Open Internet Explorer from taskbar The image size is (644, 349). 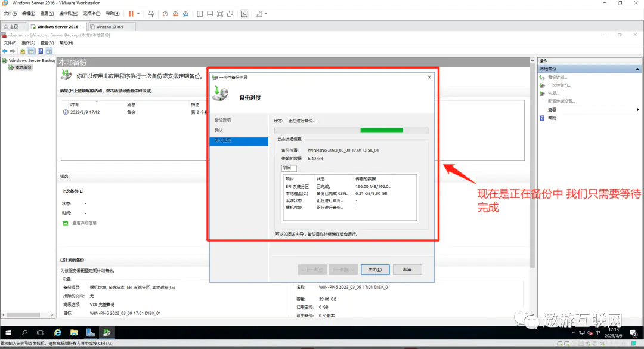[x=57, y=332]
